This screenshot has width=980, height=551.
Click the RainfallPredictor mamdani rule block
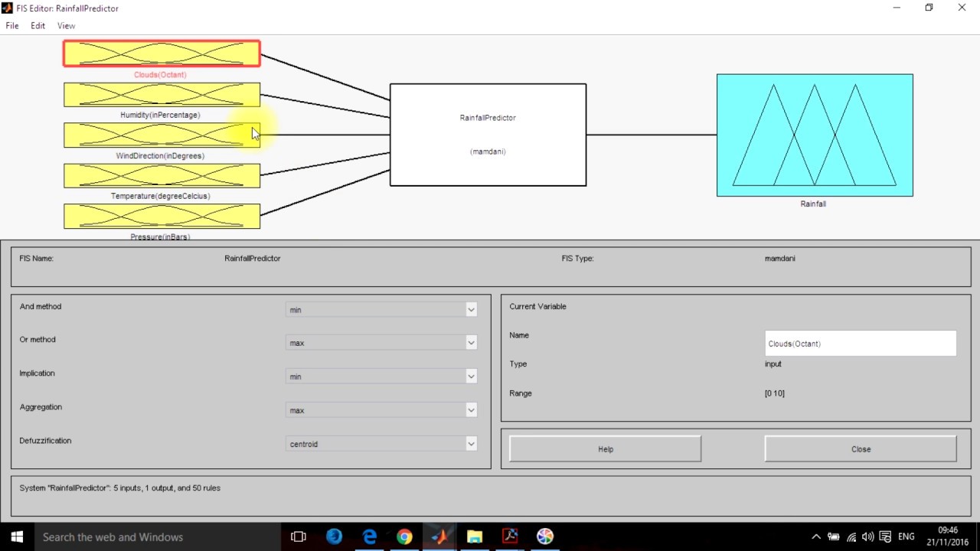click(x=488, y=135)
